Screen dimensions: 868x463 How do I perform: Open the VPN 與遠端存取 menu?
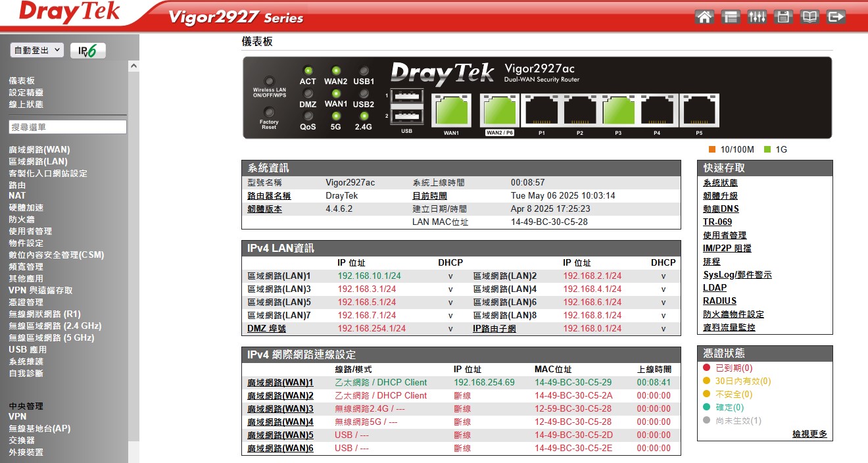41,290
